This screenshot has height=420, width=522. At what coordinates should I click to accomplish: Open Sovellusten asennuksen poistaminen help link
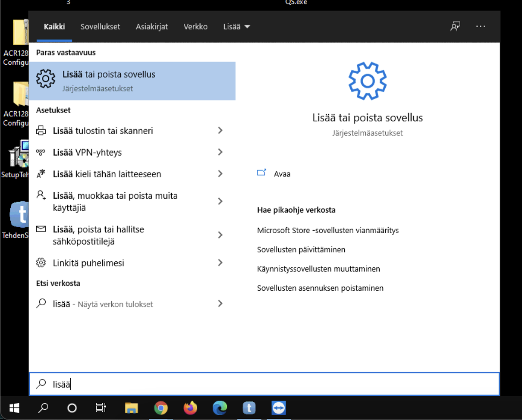320,288
